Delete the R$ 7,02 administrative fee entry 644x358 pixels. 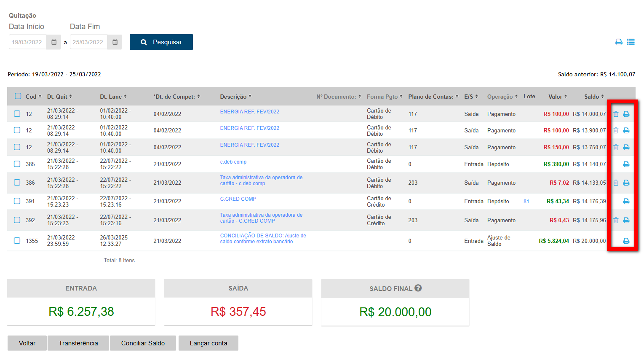(616, 183)
